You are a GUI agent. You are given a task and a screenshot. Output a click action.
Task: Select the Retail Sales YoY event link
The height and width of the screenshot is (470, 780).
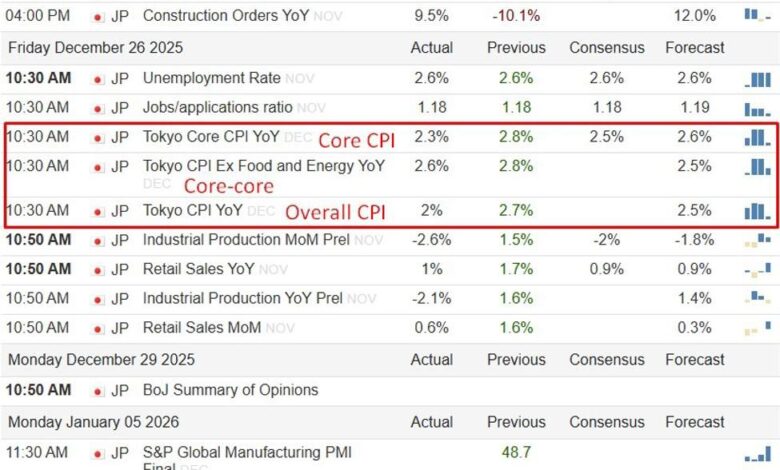click(x=199, y=269)
